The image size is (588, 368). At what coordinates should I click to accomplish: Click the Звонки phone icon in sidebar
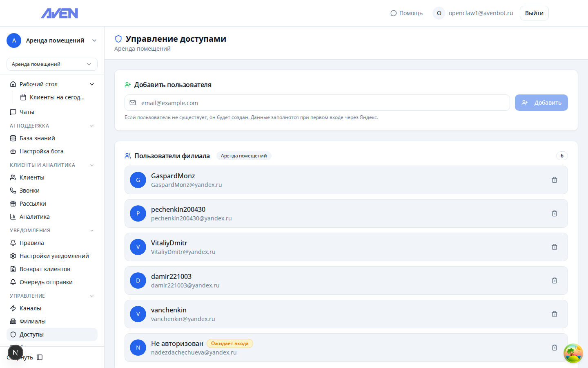coord(13,190)
